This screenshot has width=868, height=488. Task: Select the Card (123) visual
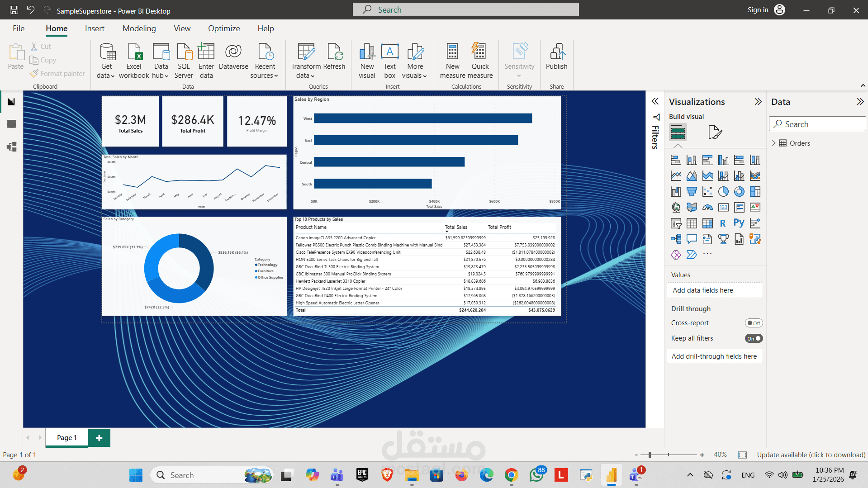pos(723,208)
